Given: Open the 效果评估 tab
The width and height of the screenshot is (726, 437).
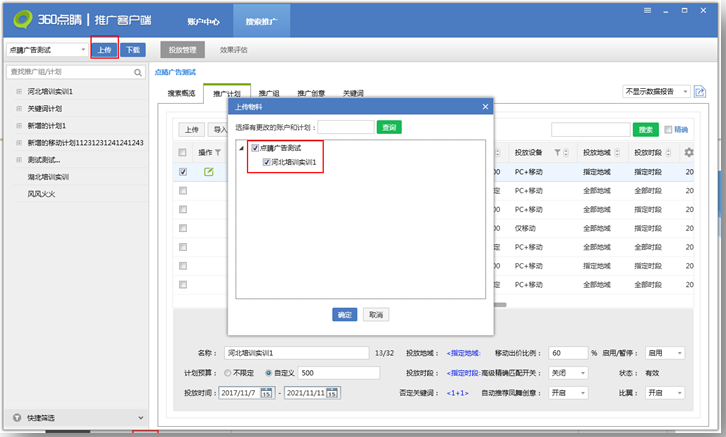Looking at the screenshot, I should (x=233, y=49).
